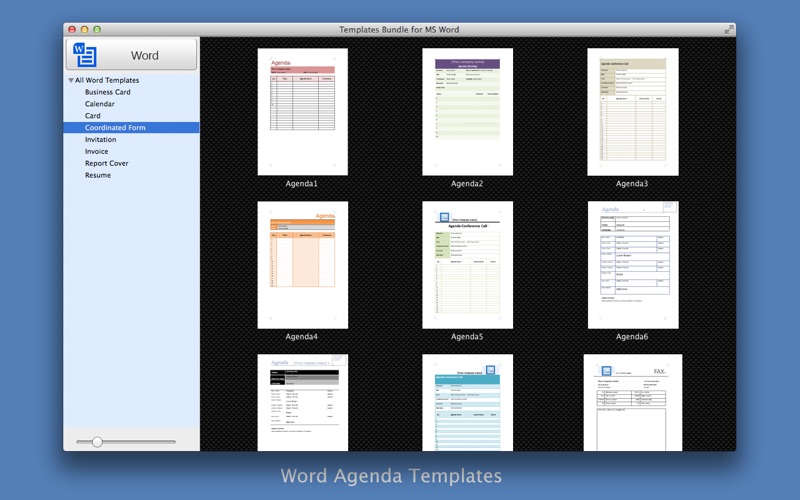The width and height of the screenshot is (800, 500).
Task: Open the Report Cover category
Action: pyautogui.click(x=107, y=163)
